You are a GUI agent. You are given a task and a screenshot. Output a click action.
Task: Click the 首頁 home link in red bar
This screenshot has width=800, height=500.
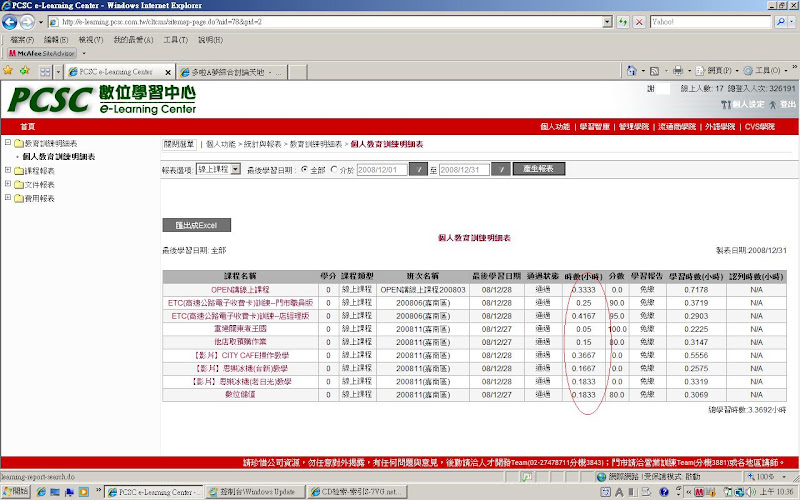(28, 127)
